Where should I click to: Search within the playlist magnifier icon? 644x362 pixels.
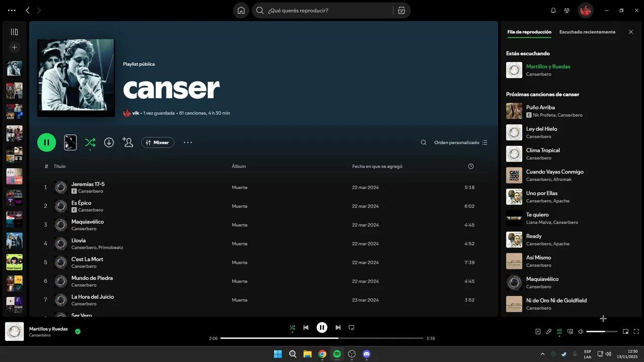click(x=424, y=143)
